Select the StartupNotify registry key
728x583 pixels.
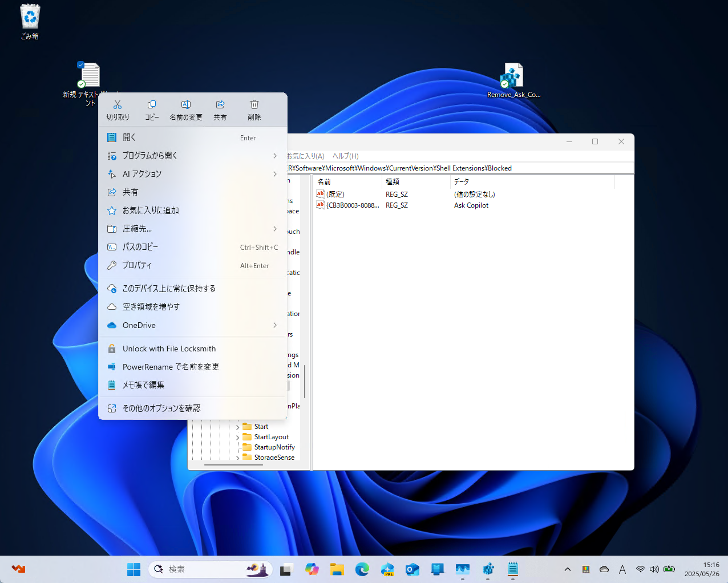pyautogui.click(x=274, y=447)
